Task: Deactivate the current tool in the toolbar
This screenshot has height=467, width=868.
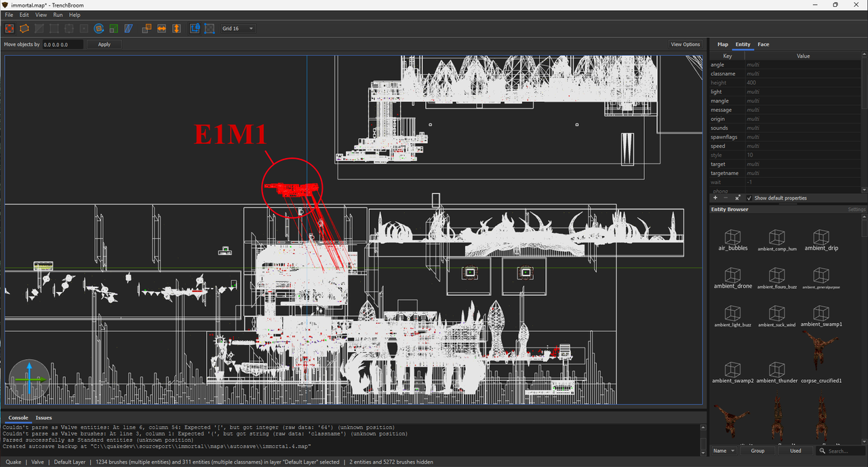Action: click(9, 29)
